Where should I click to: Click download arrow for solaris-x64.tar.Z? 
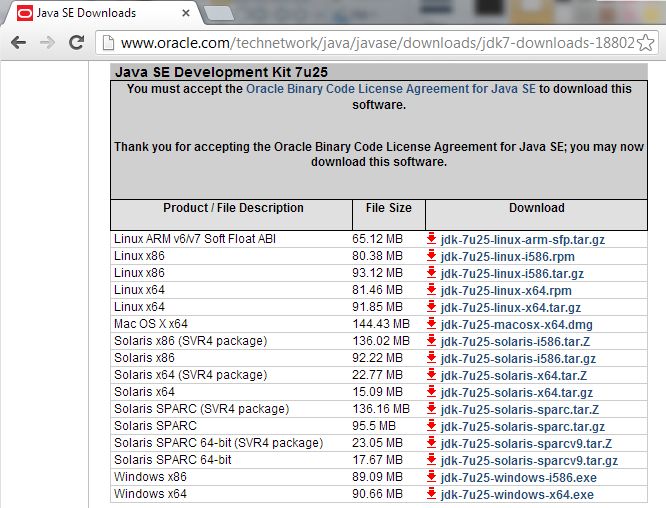[432, 375]
